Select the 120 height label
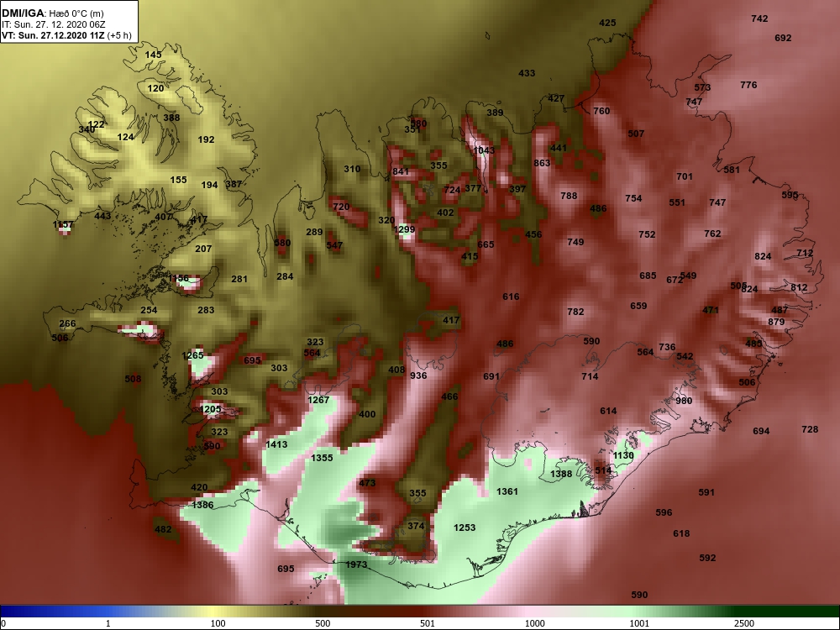The height and width of the screenshot is (630, 840). pos(155,88)
